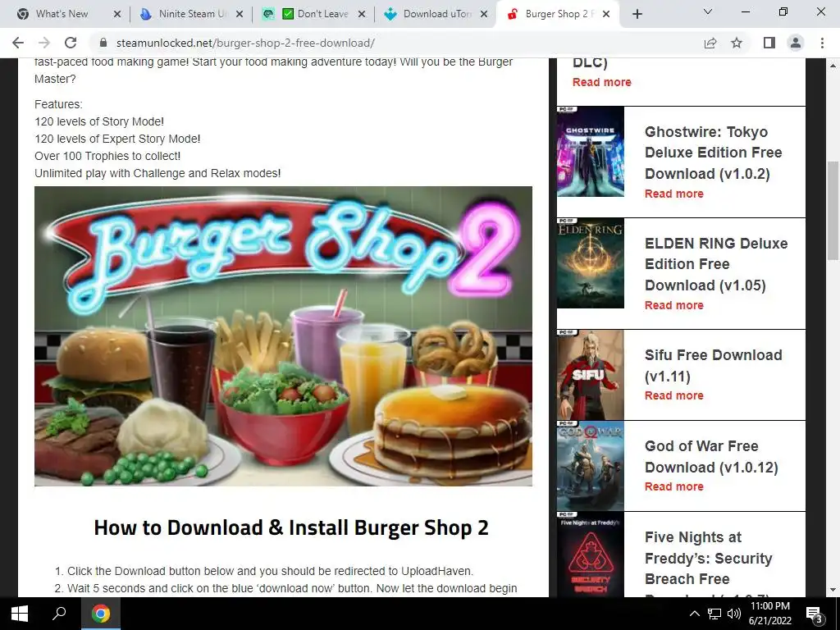Open the Burger Shop 2 banner image
Image resolution: width=840 pixels, height=630 pixels.
[x=283, y=336]
